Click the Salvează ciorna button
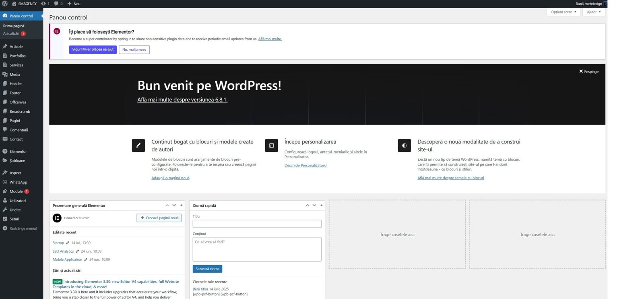This screenshot has width=644, height=299. [207, 269]
